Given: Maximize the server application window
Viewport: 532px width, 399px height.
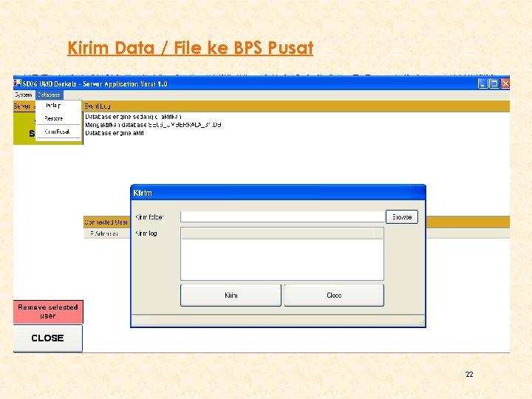Looking at the screenshot, I should tap(494, 83).
